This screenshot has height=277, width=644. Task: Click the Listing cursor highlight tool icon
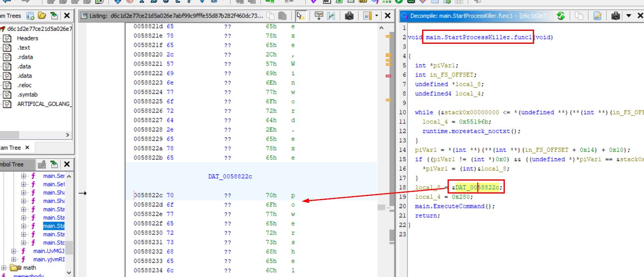point(300,16)
